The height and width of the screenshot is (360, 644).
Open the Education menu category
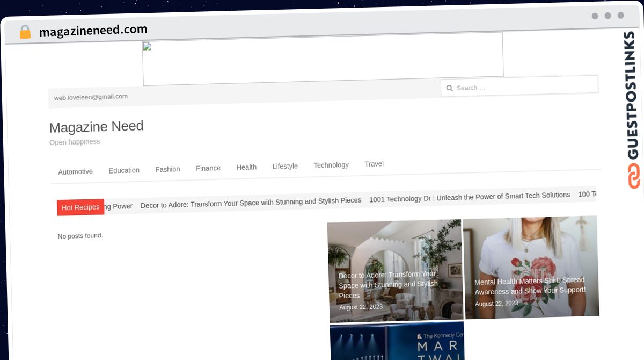click(x=124, y=170)
